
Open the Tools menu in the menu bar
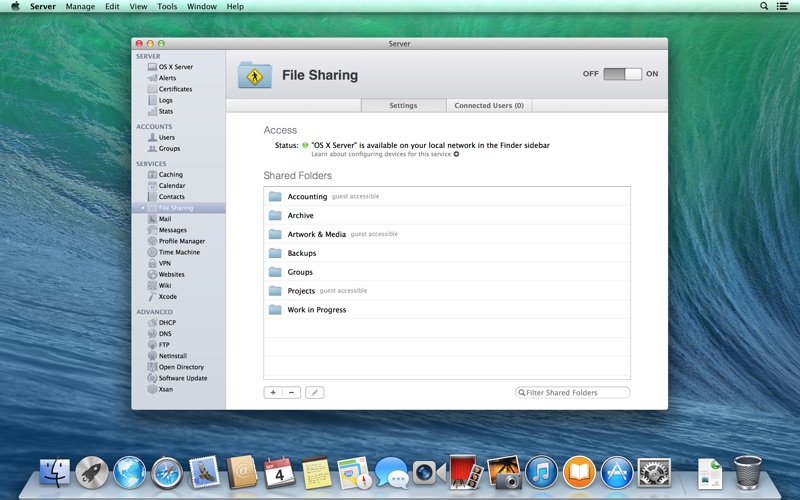(x=167, y=6)
